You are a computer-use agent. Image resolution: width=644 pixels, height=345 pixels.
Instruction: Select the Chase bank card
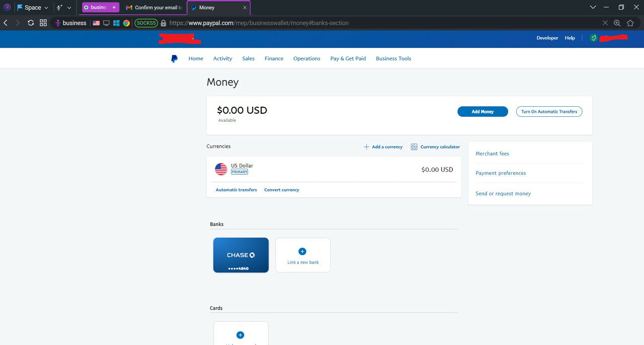pos(241,255)
